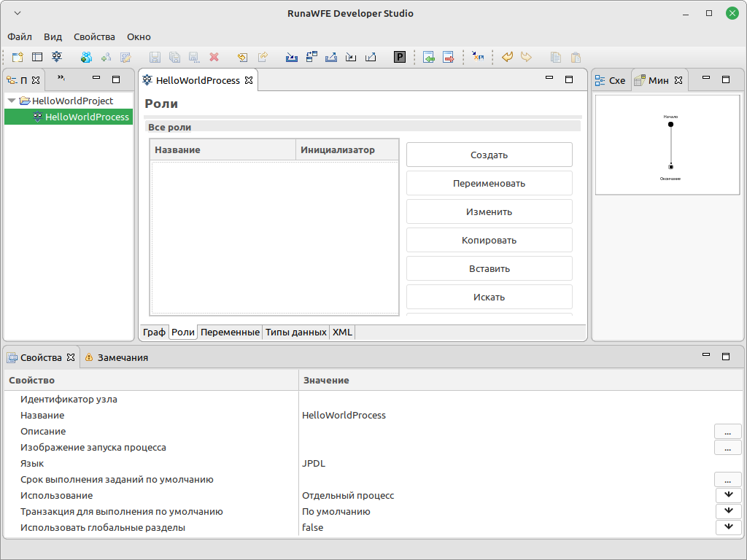The height and width of the screenshot is (560, 747).
Task: Switch to the Схе outline tab
Action: click(611, 80)
